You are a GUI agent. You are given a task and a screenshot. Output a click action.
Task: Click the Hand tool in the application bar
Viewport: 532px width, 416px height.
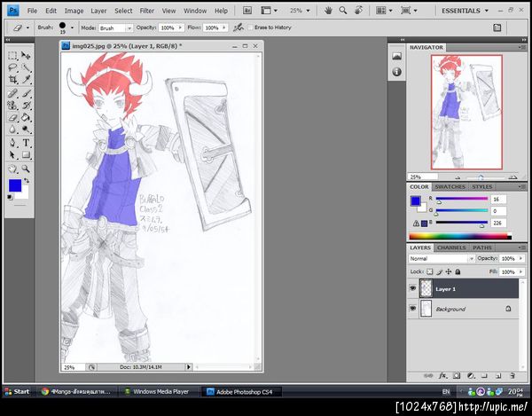click(x=329, y=11)
